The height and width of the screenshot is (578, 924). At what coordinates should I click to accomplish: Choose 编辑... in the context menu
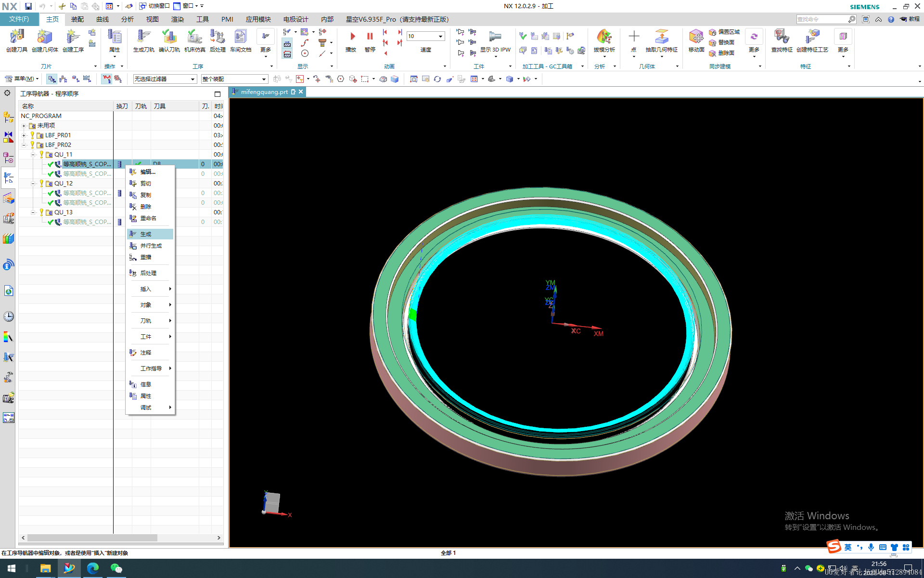click(150, 172)
